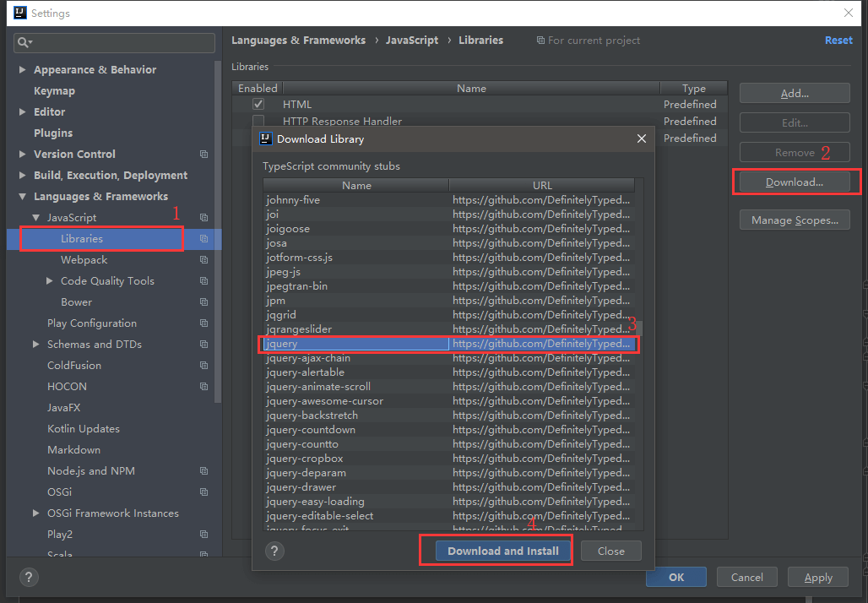Click OK in the Settings window
This screenshot has height=603, width=868.
(x=676, y=577)
